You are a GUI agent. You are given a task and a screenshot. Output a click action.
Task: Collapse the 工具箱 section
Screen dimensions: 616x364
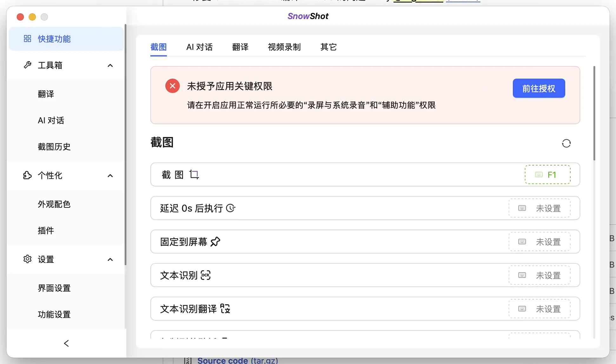pos(110,65)
